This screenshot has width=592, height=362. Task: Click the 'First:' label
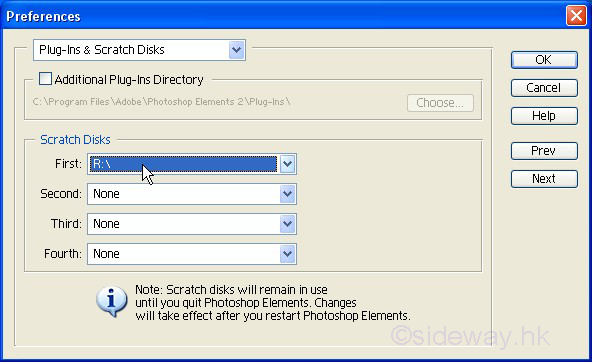(x=68, y=164)
